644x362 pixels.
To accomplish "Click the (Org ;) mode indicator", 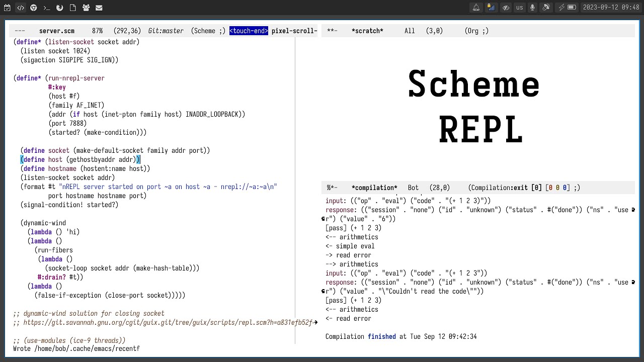I will [x=476, y=31].
